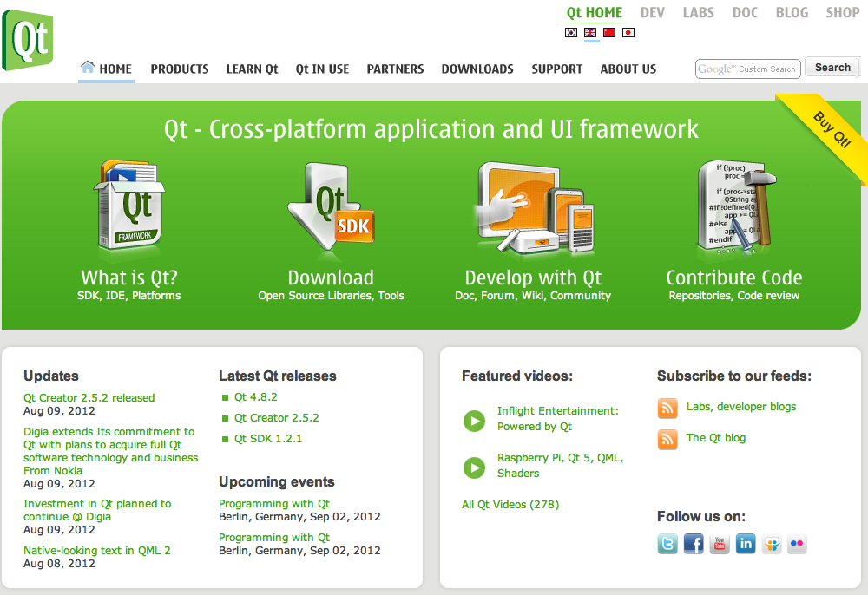Screen dimensions: 868x595
Task: Focus the Google Custom Search field
Action: click(748, 69)
